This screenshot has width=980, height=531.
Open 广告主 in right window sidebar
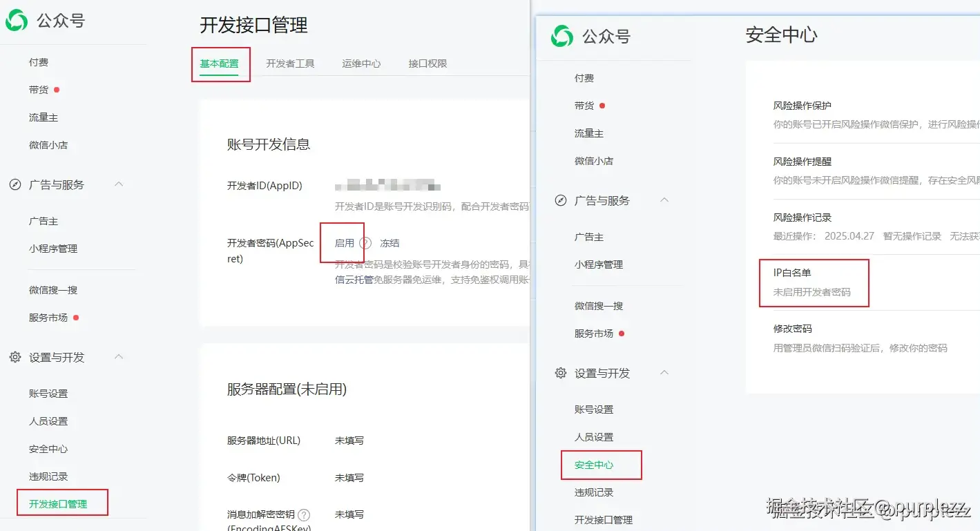coord(589,237)
